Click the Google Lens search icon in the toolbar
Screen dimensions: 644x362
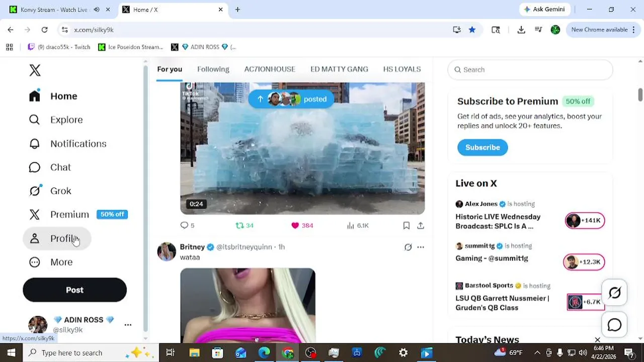tap(496, 30)
